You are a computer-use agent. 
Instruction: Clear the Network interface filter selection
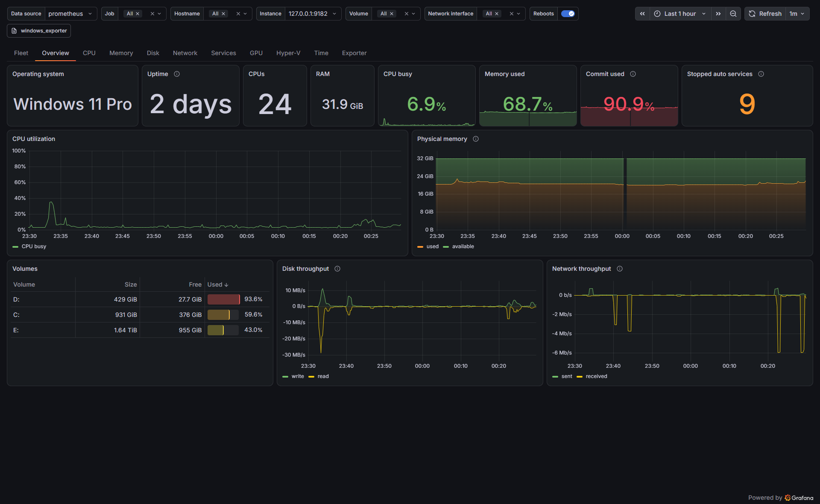[x=511, y=14]
